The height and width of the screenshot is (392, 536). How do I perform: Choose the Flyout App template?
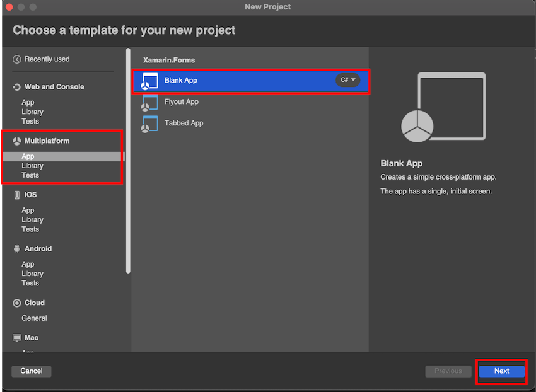pos(181,102)
